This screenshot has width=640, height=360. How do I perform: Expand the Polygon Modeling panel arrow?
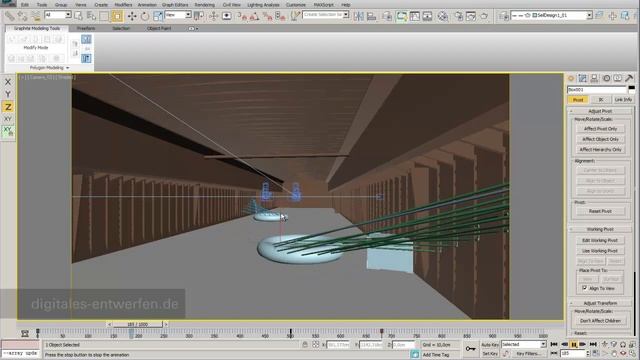pos(67,68)
